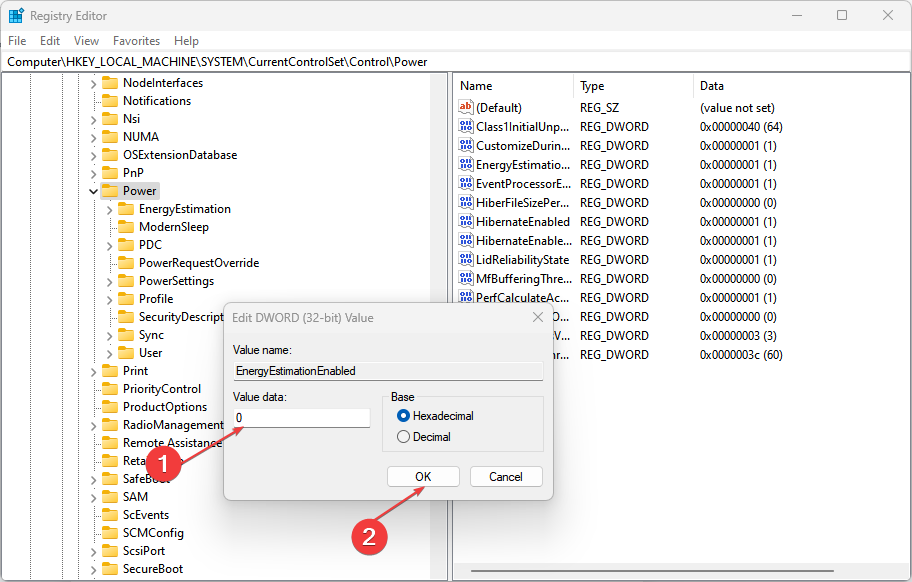The width and height of the screenshot is (912, 582).
Task: Select the PriorityControl key
Action: pos(162,388)
